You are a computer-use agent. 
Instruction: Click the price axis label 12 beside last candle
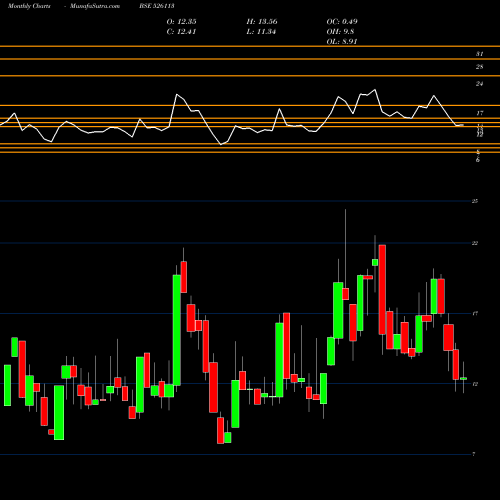pyautogui.click(x=475, y=384)
